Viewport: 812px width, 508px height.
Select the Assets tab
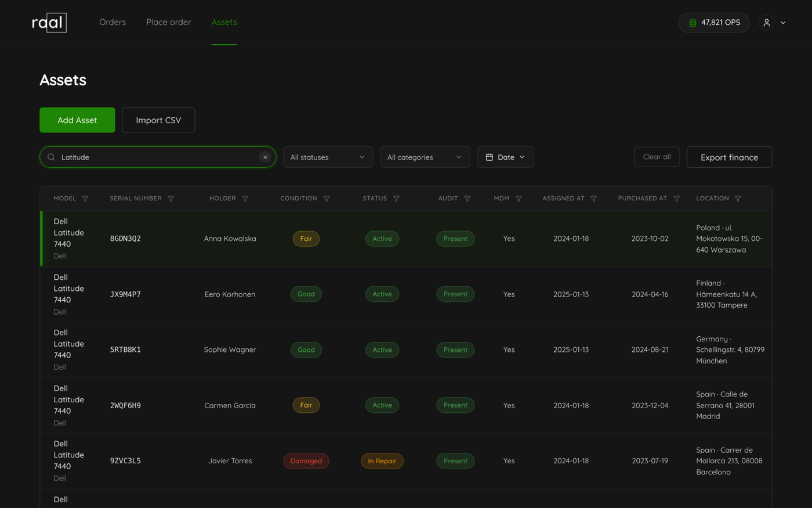(224, 22)
